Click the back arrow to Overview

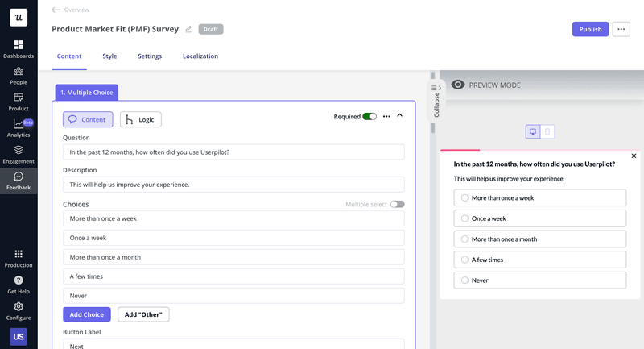pyautogui.click(x=56, y=10)
